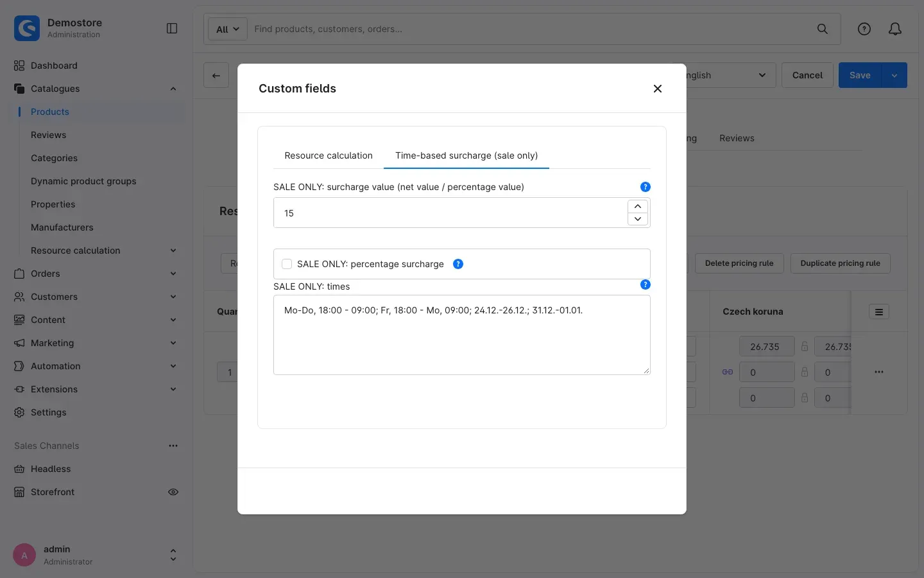Open the help circle icon

point(864,29)
